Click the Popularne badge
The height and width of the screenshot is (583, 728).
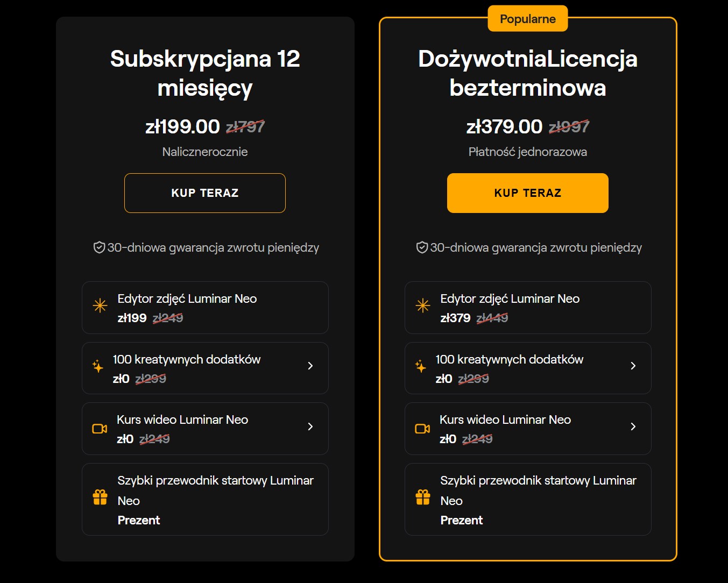(x=527, y=18)
